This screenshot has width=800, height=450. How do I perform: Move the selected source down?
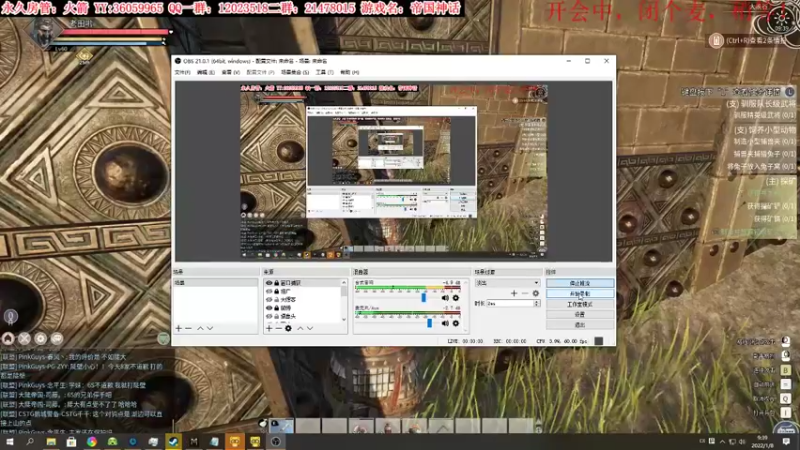coord(310,328)
